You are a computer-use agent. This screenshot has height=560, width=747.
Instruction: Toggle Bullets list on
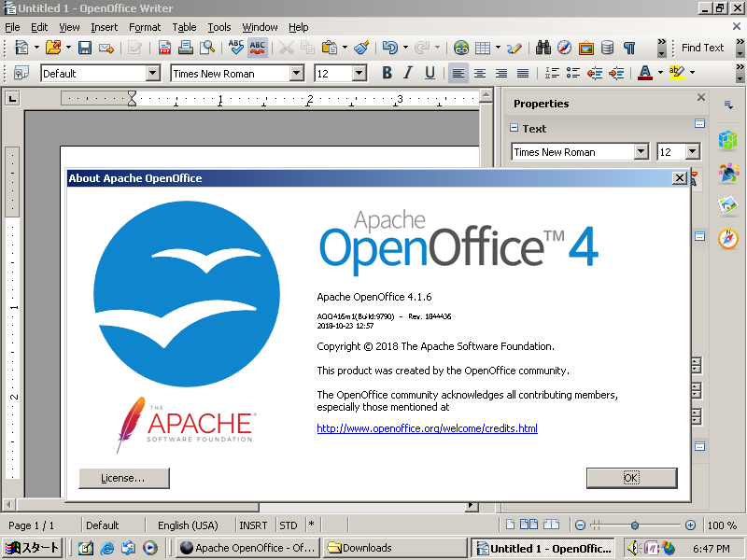point(573,73)
